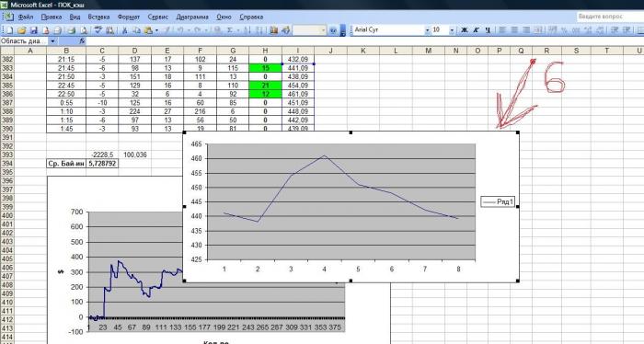Click the Paste clipboard icon
Viewport: 644px width, 344px height.
148,30
